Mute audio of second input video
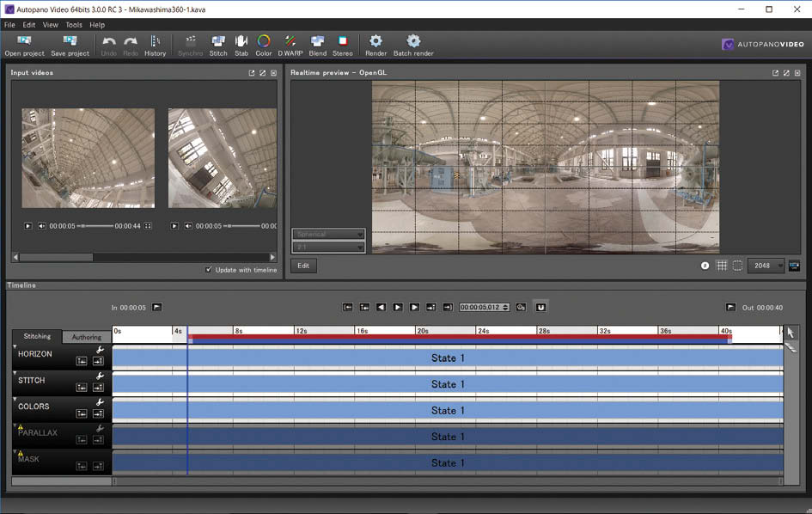812x514 pixels. pos(188,226)
